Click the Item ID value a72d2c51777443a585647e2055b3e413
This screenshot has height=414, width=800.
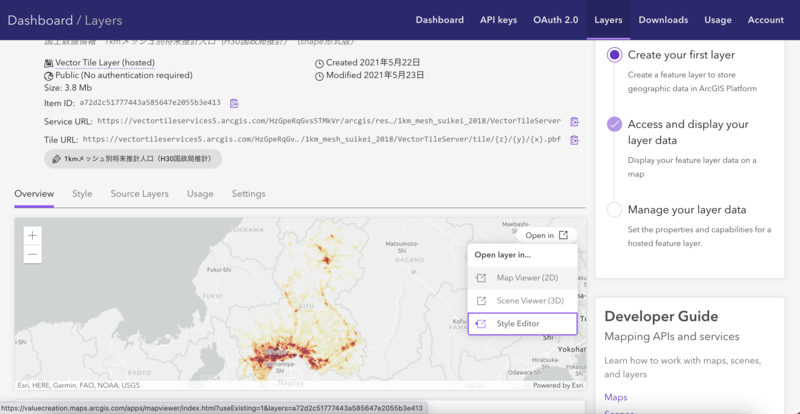150,103
